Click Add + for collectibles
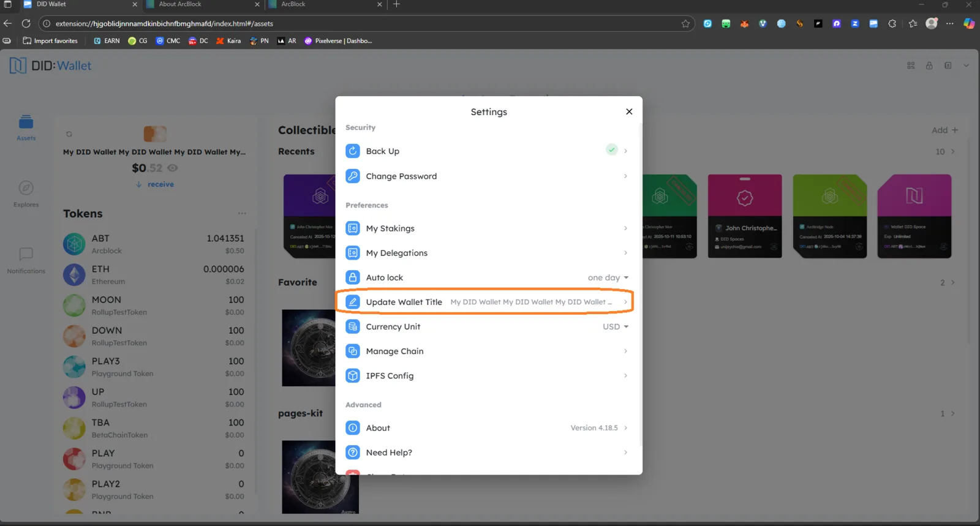 coord(944,130)
